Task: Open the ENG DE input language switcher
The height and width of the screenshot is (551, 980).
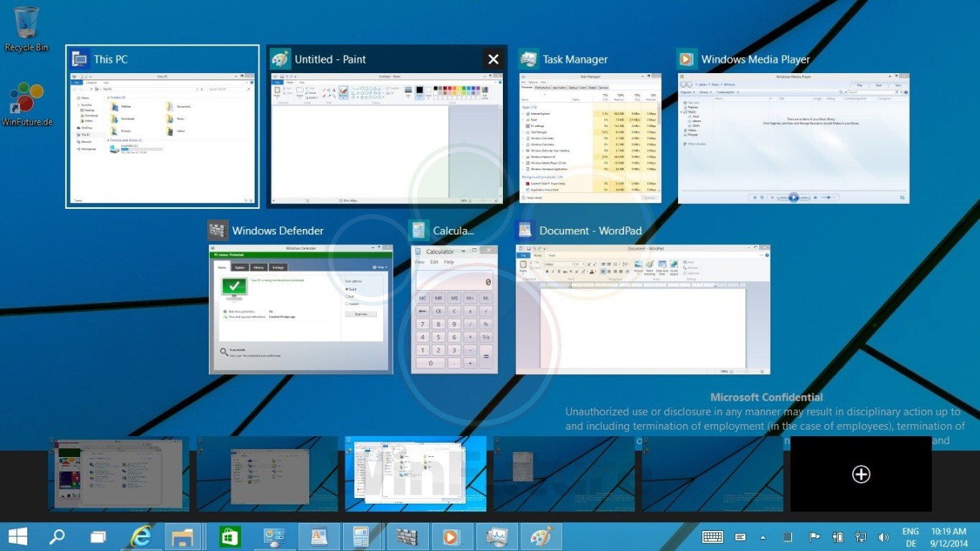Action: tap(910, 537)
